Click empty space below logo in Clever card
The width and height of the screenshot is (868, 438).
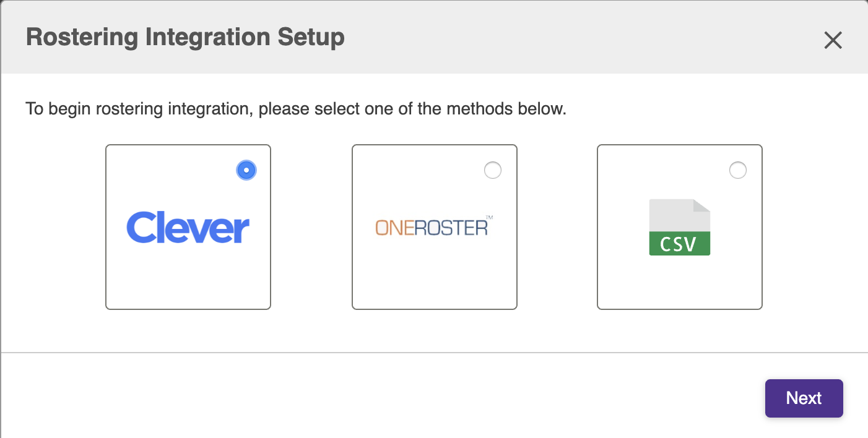click(x=188, y=278)
